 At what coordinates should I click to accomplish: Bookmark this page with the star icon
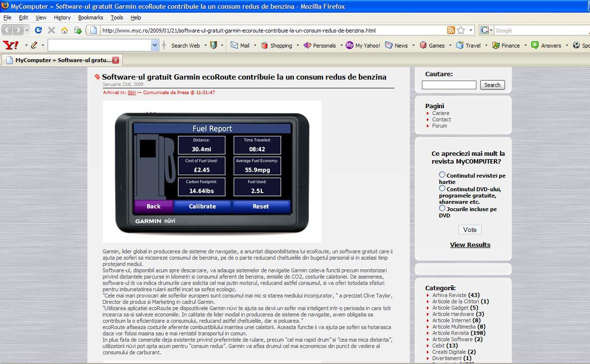[461, 30]
